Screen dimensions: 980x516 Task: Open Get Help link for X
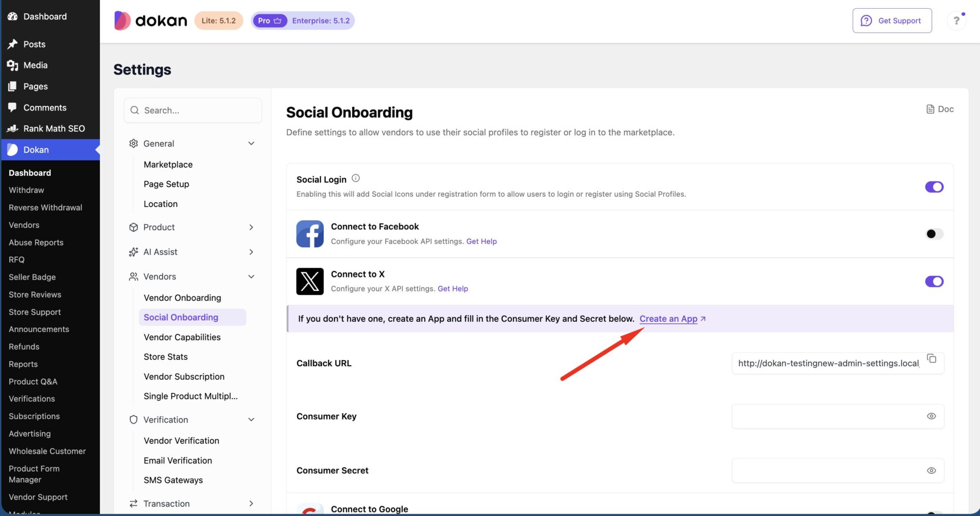pyautogui.click(x=453, y=289)
